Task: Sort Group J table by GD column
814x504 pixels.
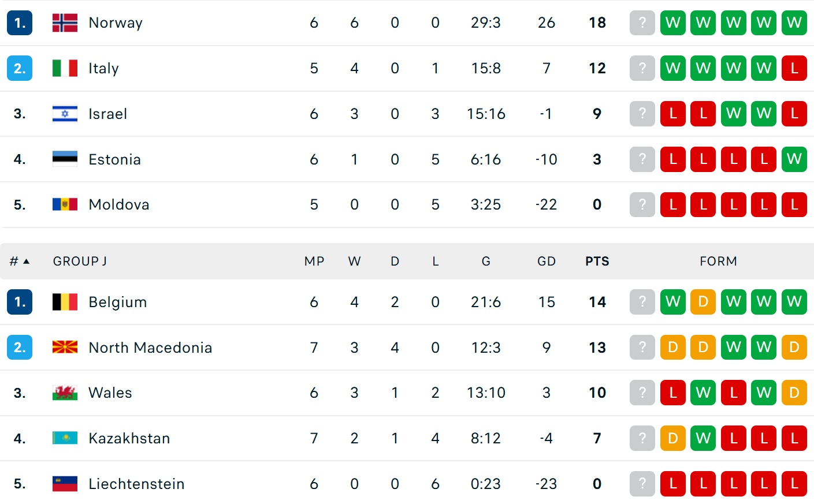Action: (546, 262)
